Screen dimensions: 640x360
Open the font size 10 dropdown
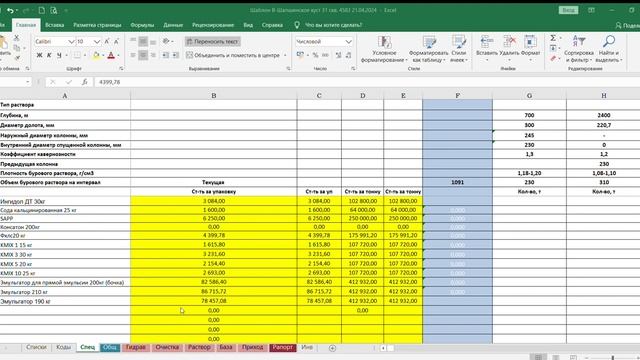[97, 42]
